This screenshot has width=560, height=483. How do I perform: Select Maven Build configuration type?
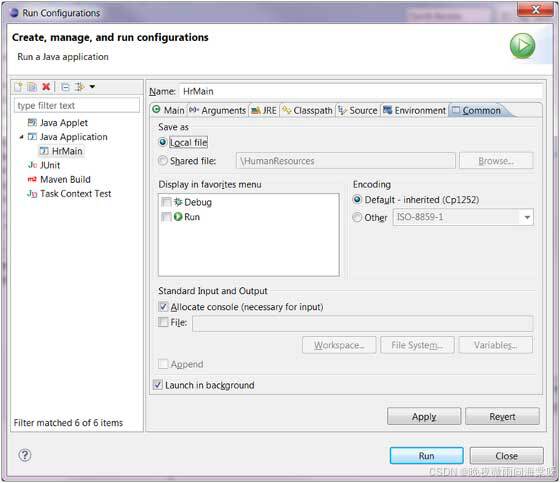(65, 179)
